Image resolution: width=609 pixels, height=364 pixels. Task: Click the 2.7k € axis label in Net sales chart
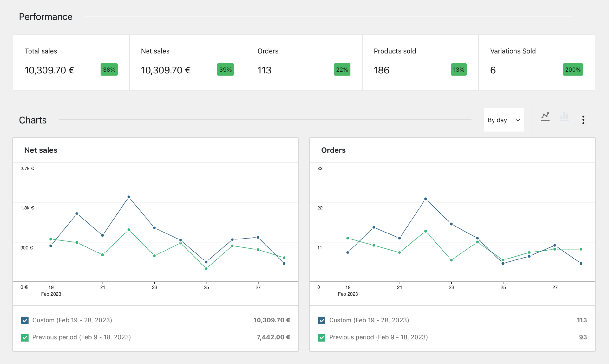(x=27, y=169)
